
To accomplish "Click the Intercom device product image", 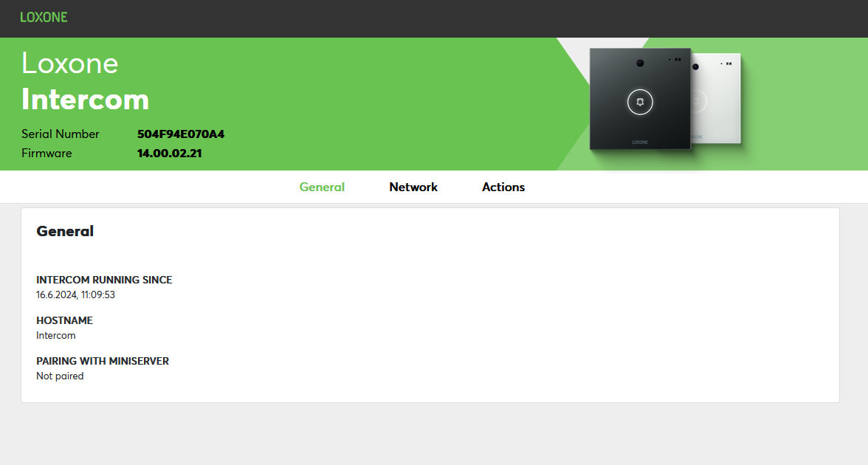I will (665, 100).
